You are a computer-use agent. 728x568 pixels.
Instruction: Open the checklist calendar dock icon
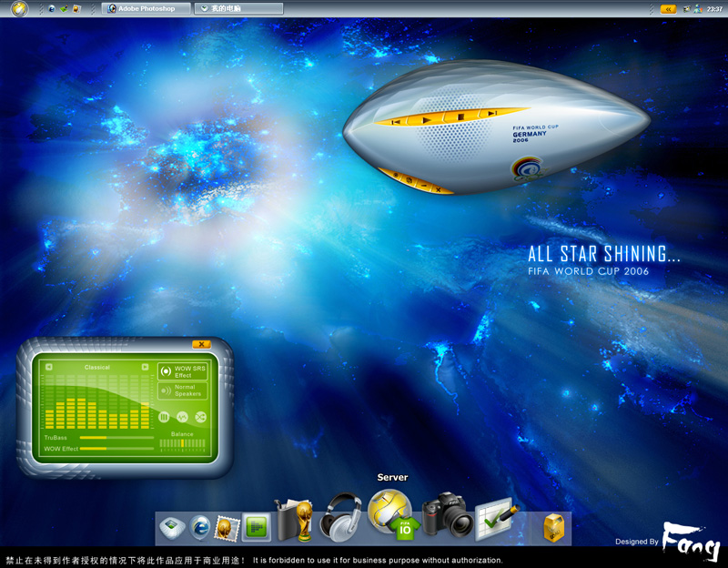pos(497,519)
